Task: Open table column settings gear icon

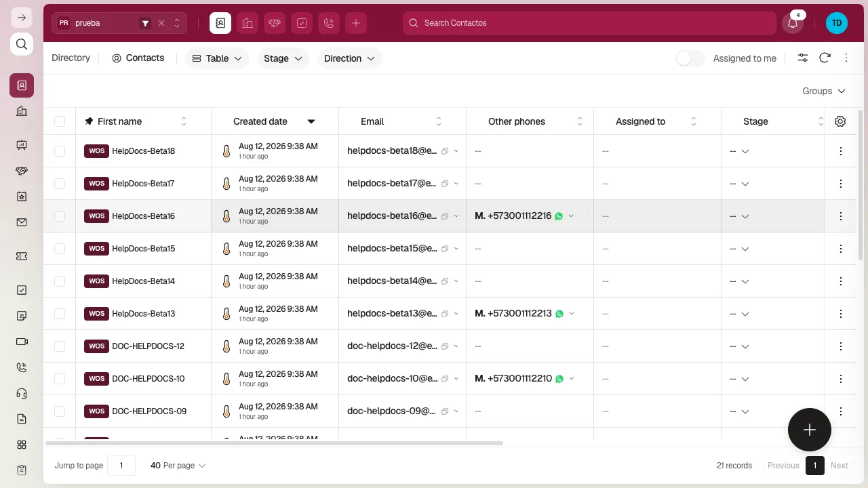Action: (x=840, y=121)
